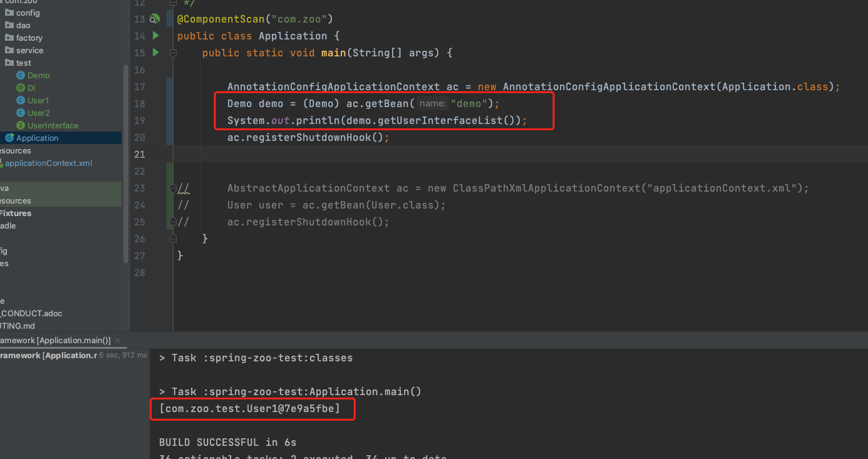This screenshot has width=868, height=459.
Task: Switch to the Application.main() run tab
Action: click(56, 340)
